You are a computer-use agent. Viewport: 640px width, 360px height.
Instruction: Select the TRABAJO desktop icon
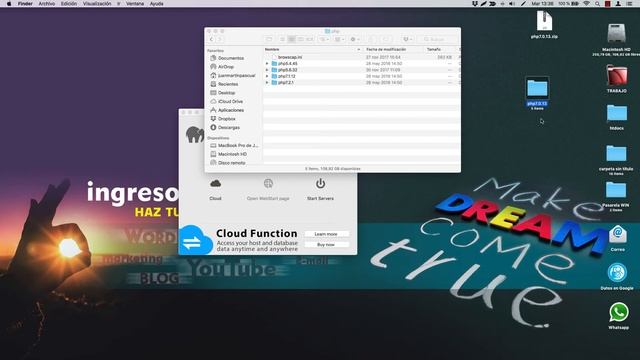click(617, 78)
